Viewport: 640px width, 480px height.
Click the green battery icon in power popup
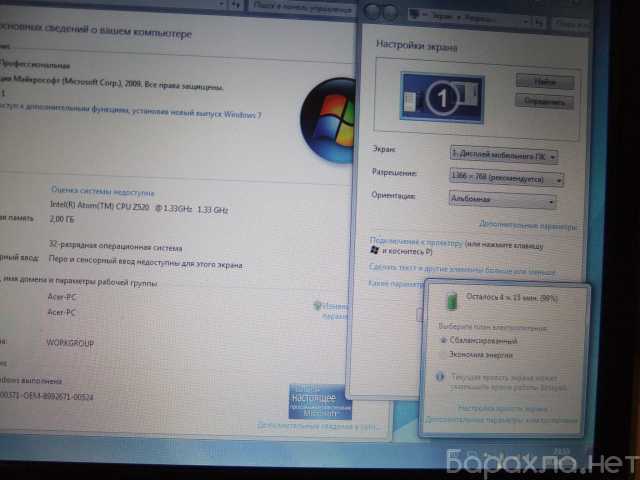click(452, 301)
